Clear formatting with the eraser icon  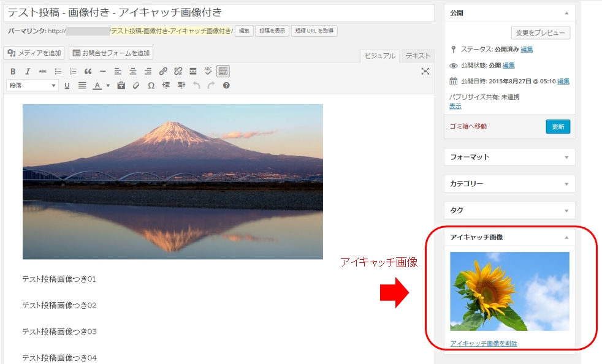coord(136,86)
